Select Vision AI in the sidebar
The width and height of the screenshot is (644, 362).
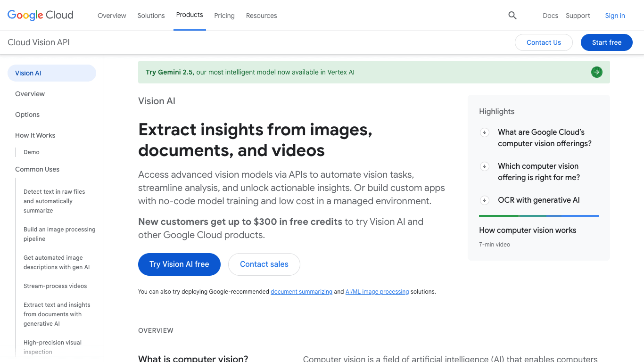pyautogui.click(x=52, y=73)
